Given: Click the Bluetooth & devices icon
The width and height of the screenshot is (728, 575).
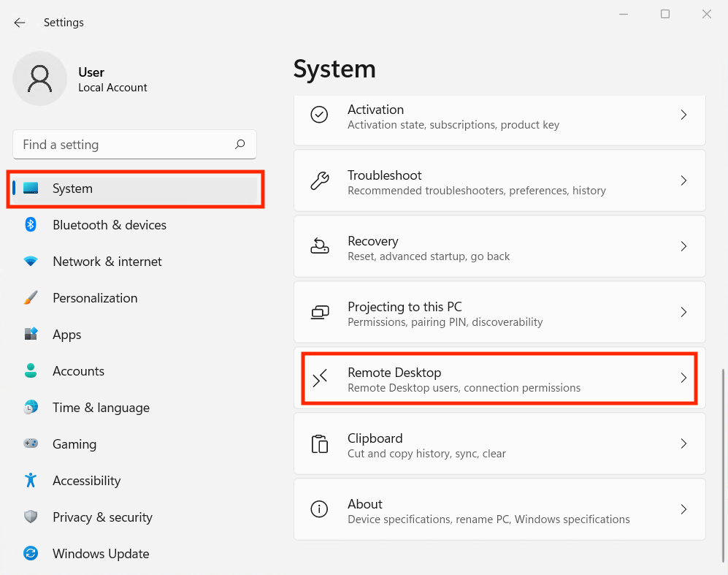Looking at the screenshot, I should click(x=31, y=225).
